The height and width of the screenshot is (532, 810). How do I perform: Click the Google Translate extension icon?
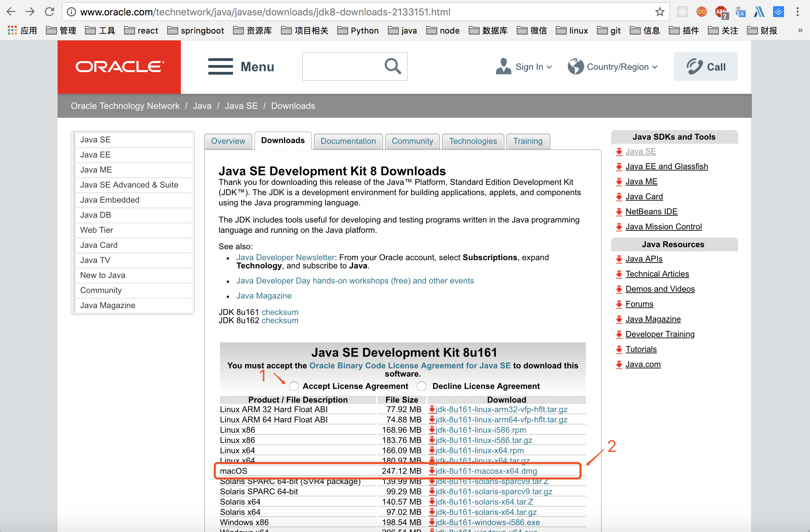(740, 12)
